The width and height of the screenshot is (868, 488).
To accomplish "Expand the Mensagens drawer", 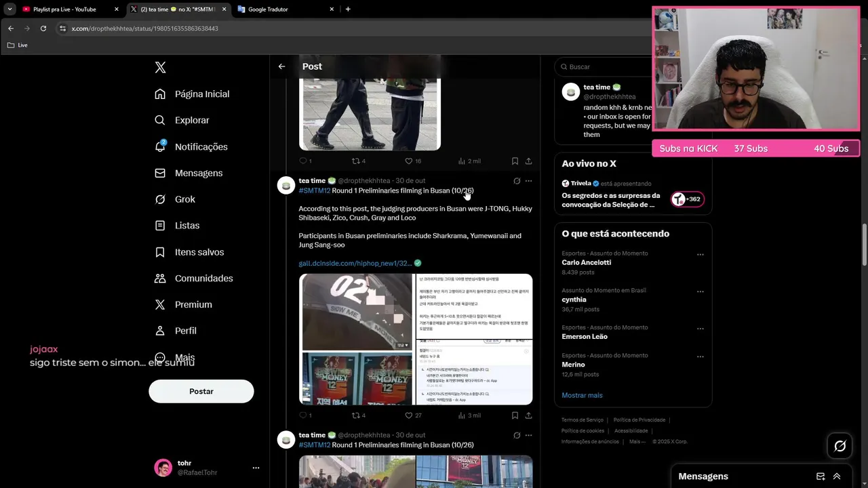I will pyautogui.click(x=837, y=476).
